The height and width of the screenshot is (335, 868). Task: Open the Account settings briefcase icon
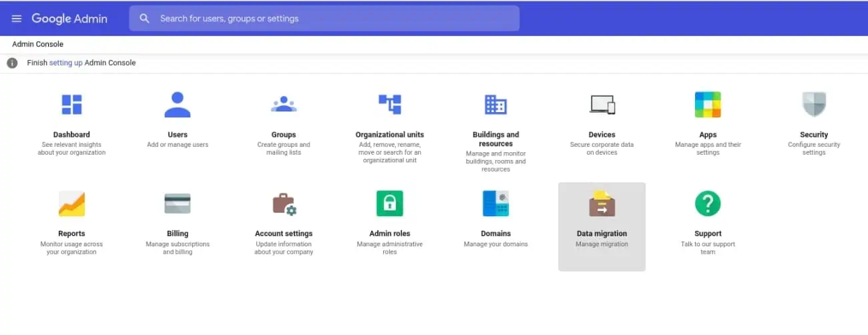tap(284, 204)
